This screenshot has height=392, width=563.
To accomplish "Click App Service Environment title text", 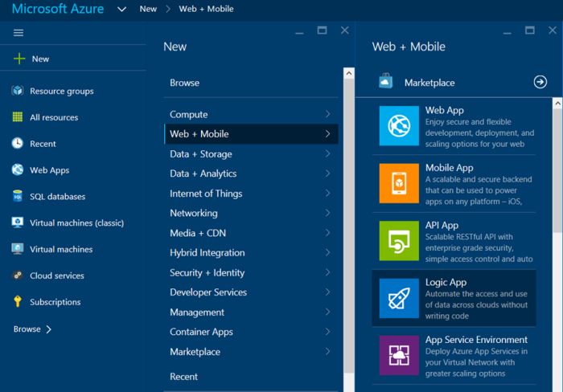I will tap(476, 339).
